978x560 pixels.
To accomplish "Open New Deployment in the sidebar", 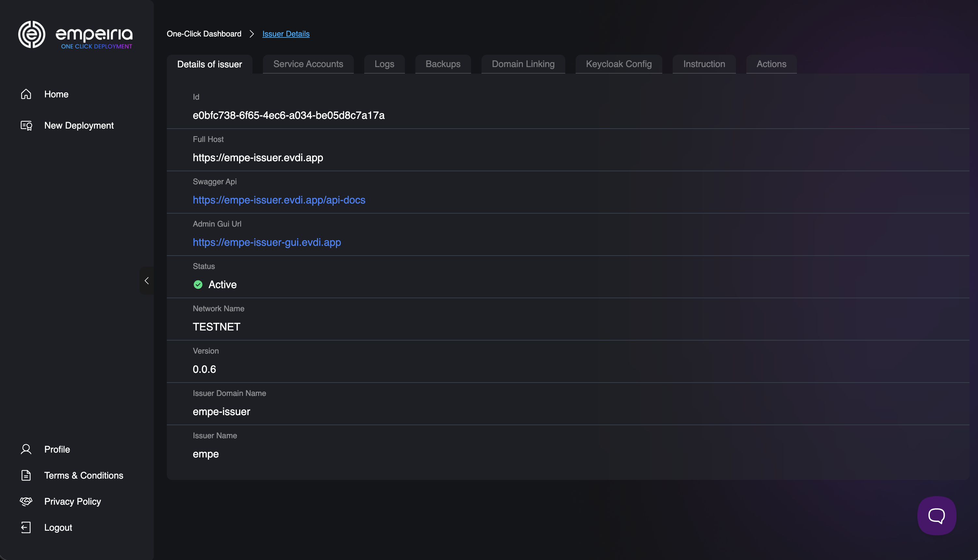I will click(x=79, y=126).
